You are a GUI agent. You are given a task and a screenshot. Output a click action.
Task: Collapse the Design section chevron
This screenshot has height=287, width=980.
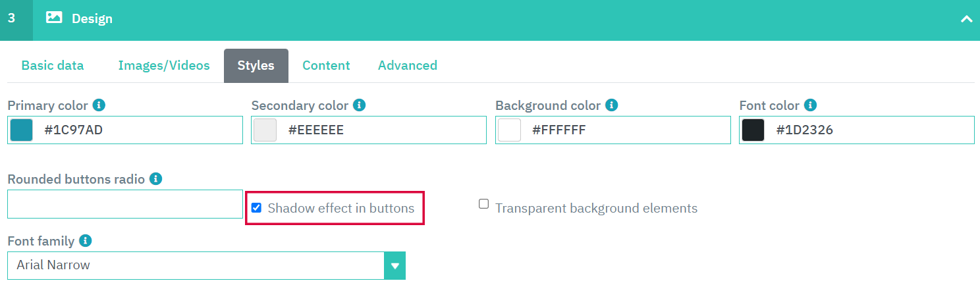pos(966,19)
